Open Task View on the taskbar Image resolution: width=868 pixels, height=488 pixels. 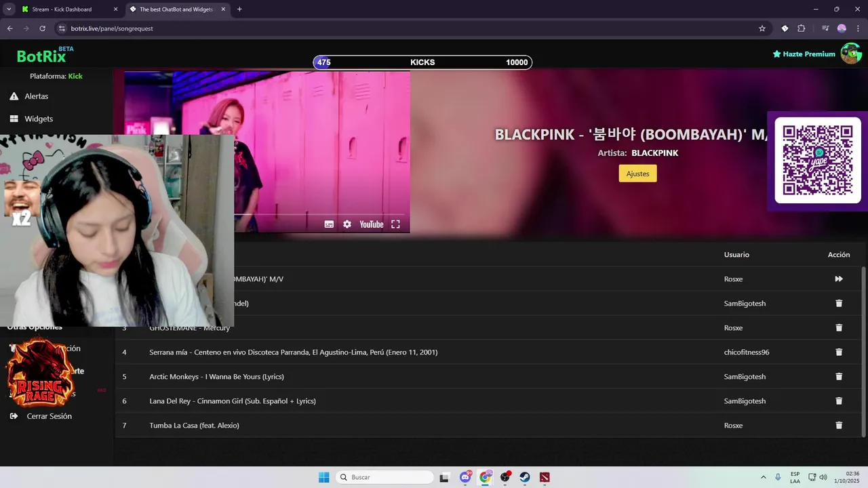pyautogui.click(x=444, y=477)
